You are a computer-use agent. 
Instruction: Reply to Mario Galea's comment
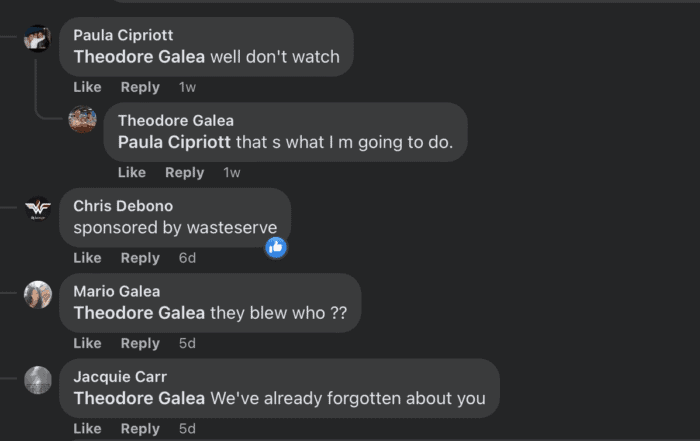[140, 343]
